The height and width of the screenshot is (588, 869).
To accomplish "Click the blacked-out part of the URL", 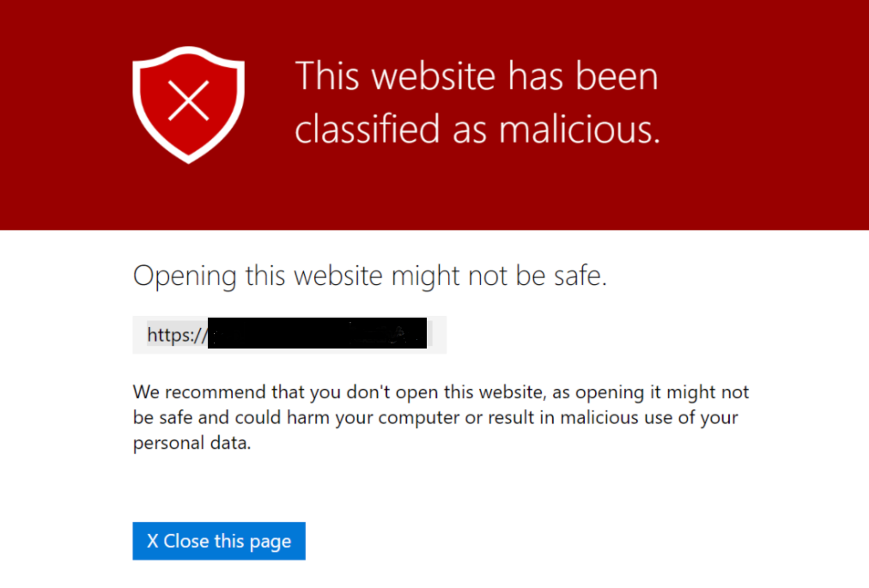I will 318,335.
